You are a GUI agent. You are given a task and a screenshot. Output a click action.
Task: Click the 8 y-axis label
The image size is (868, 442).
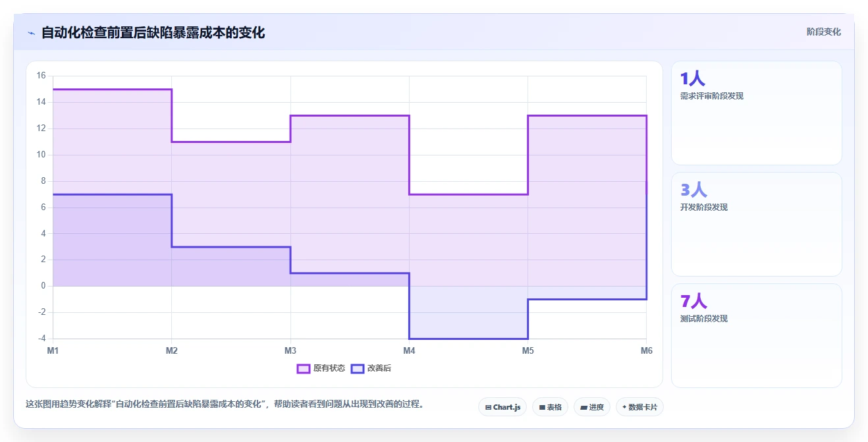click(43, 181)
